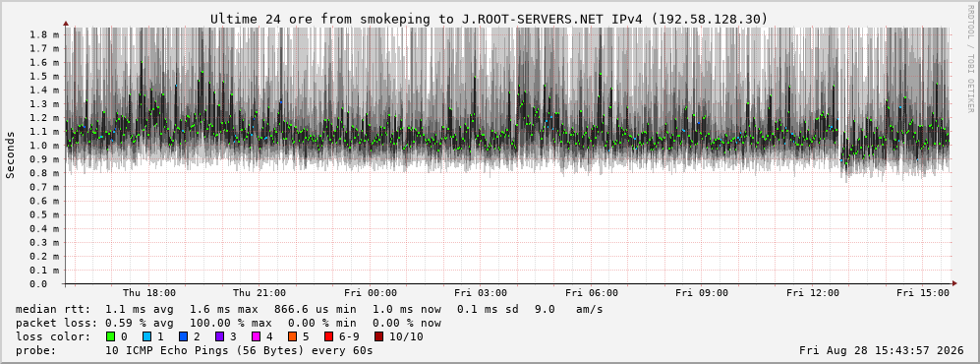
Task: Click the Fri 00:00 time axis label
Action: pos(370,293)
